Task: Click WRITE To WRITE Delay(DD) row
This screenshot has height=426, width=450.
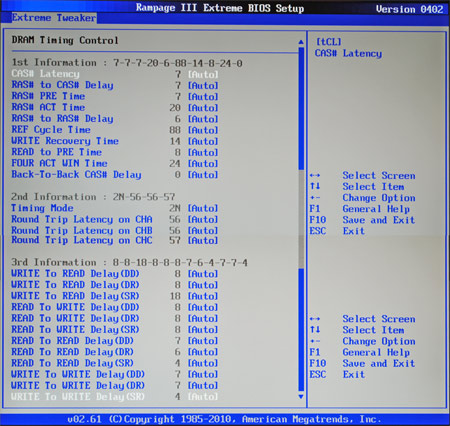Action: pos(115,374)
